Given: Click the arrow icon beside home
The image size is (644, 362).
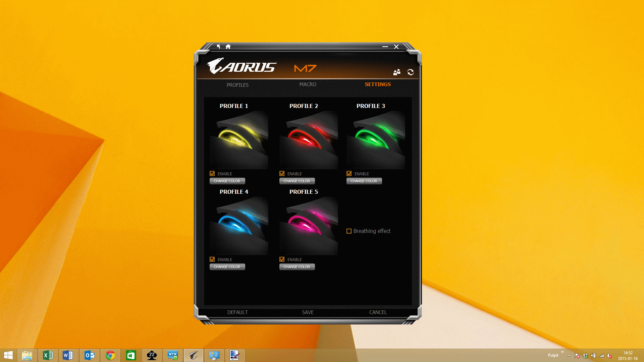Looking at the screenshot, I should coord(219,47).
